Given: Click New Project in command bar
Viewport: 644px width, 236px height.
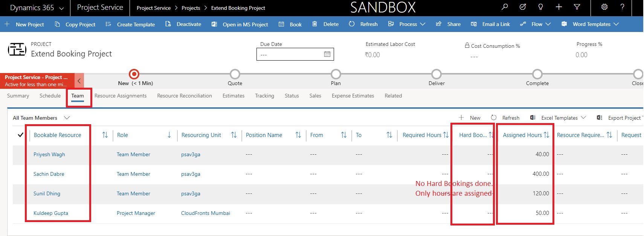Looking at the screenshot, I should pyautogui.click(x=24, y=24).
